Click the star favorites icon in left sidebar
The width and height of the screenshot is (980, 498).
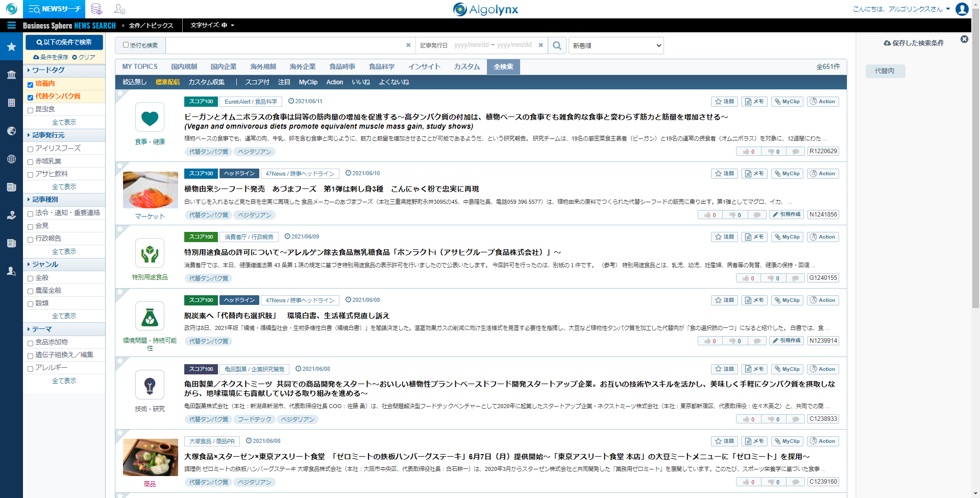pyautogui.click(x=11, y=47)
